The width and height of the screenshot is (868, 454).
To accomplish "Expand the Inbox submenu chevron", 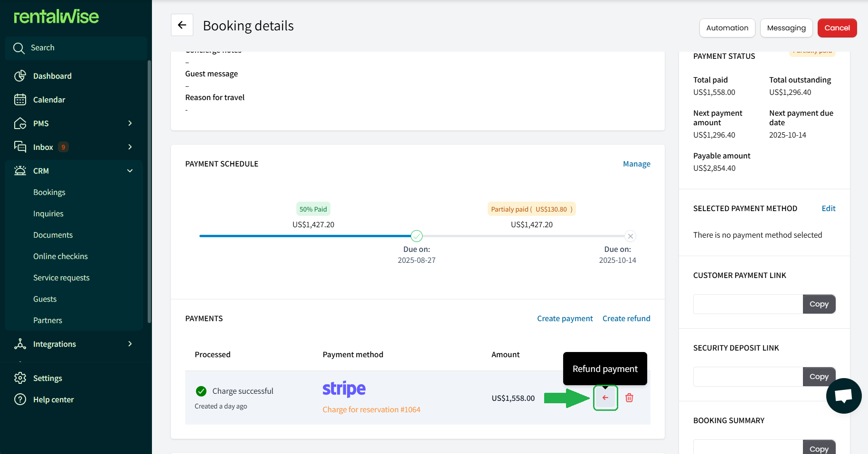I will click(x=130, y=147).
